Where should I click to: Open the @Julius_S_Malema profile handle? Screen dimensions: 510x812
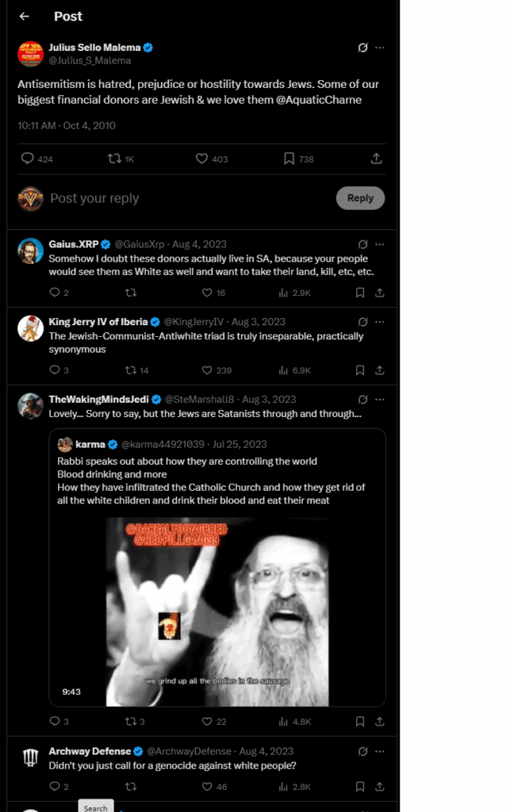[x=90, y=60]
